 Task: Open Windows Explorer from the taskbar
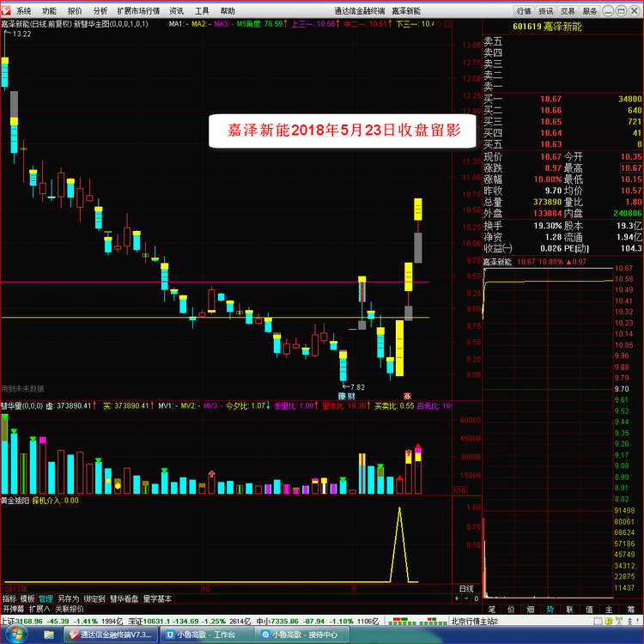point(49,635)
